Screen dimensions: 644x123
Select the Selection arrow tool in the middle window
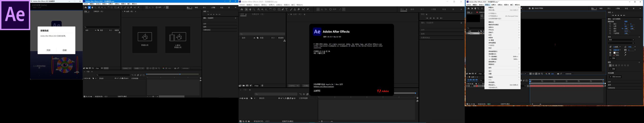247,9
